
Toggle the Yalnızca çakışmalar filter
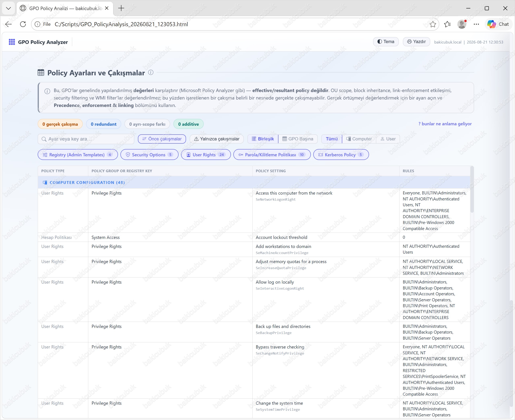[x=217, y=139]
